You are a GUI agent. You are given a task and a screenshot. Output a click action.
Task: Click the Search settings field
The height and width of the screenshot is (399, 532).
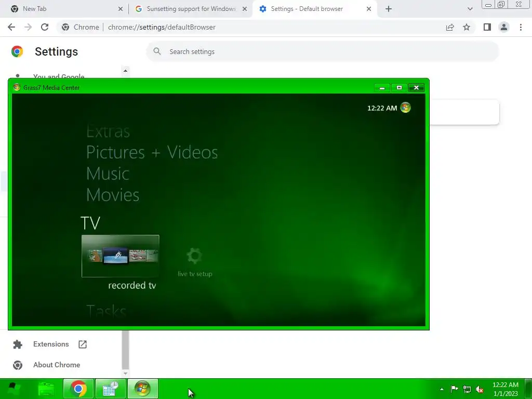pyautogui.click(x=322, y=51)
